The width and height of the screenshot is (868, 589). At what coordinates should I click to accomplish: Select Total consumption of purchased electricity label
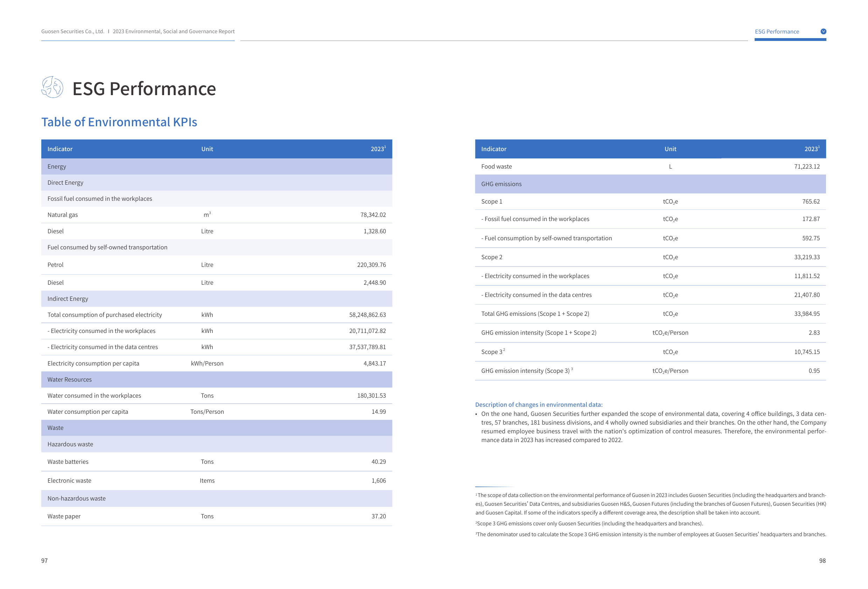(105, 315)
